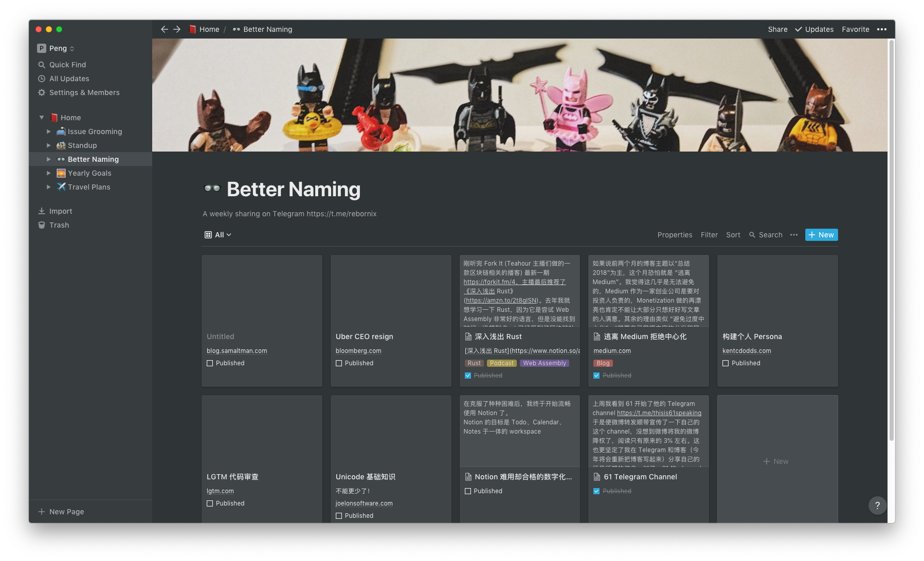Uncheck Published on 61 Telegram Channel card

click(x=596, y=491)
